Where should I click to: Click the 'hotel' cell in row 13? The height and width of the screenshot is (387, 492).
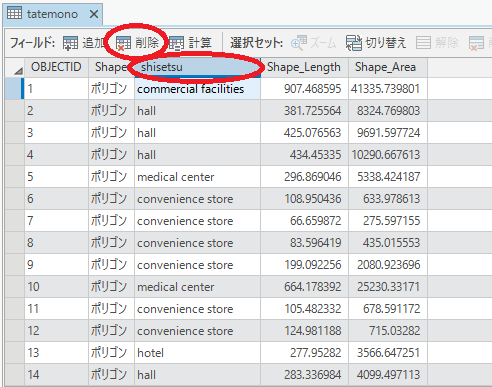point(197,353)
